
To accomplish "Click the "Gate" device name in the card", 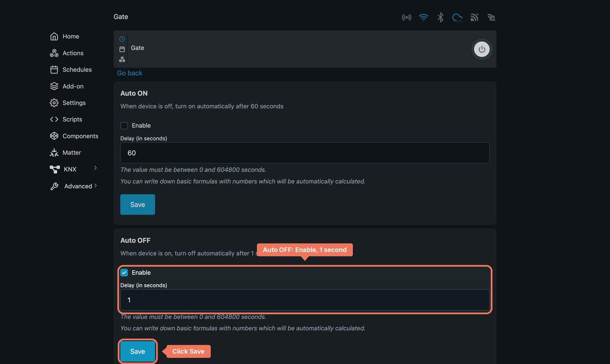I will 138,48.
